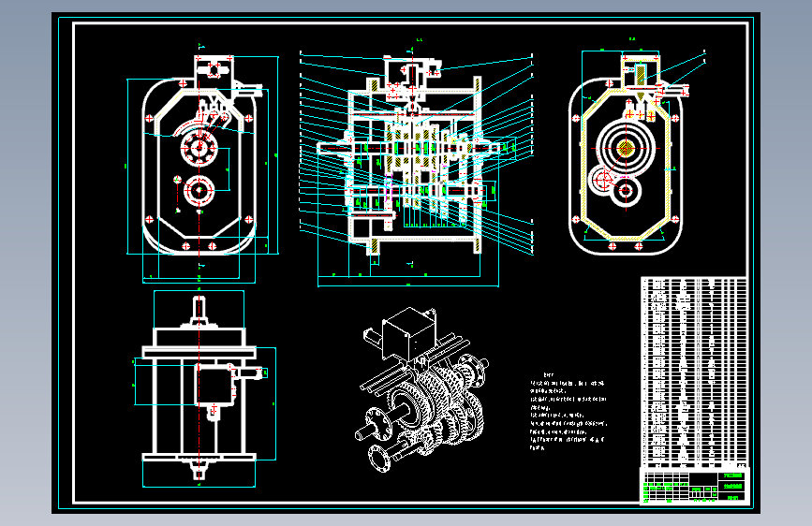This screenshot has width=812, height=526.
Task: Select the bottom-left top view of the gearbox
Action: pos(204,388)
